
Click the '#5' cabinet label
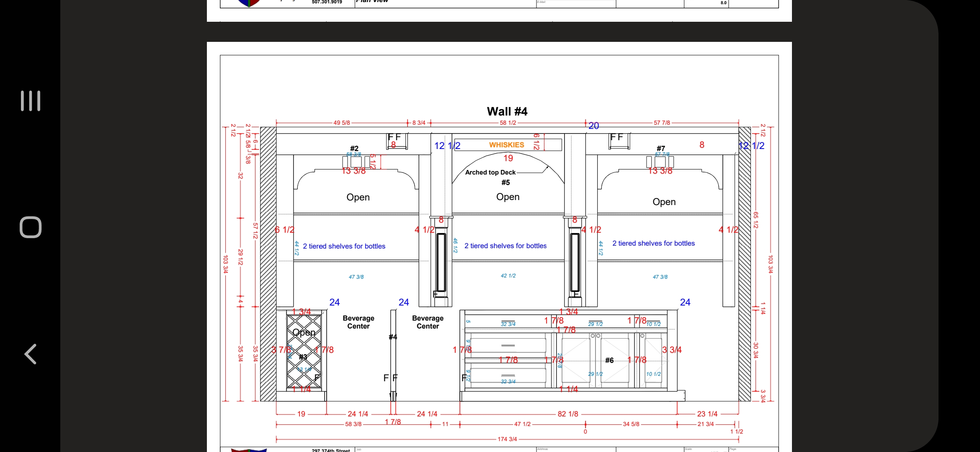point(505,182)
